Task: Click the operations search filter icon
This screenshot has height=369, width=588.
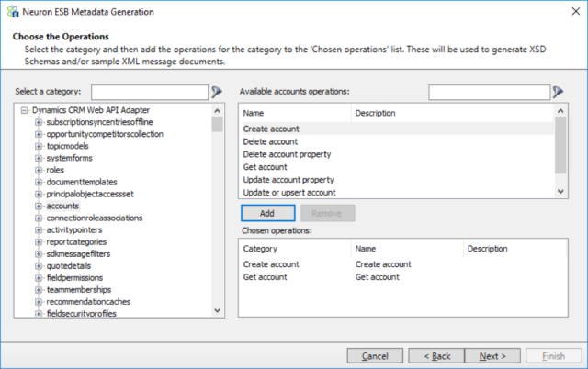Action: (558, 92)
